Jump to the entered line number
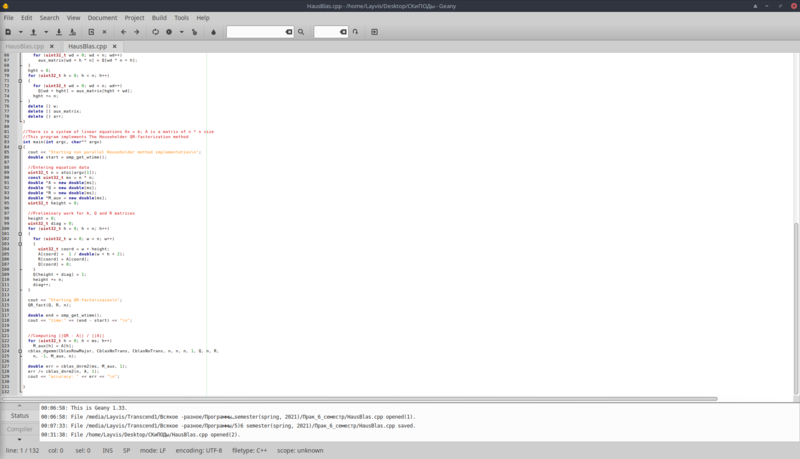 356,32
